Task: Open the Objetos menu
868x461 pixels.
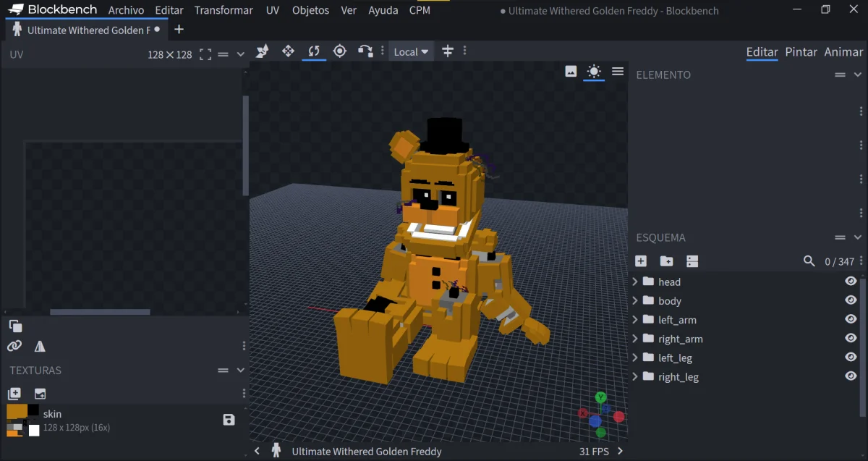Action: (310, 10)
